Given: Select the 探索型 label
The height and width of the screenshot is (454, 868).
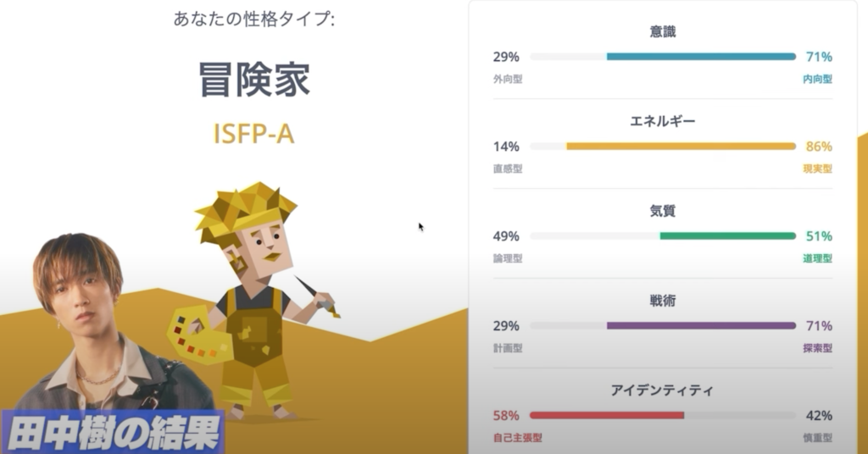Looking at the screenshot, I should tap(817, 348).
